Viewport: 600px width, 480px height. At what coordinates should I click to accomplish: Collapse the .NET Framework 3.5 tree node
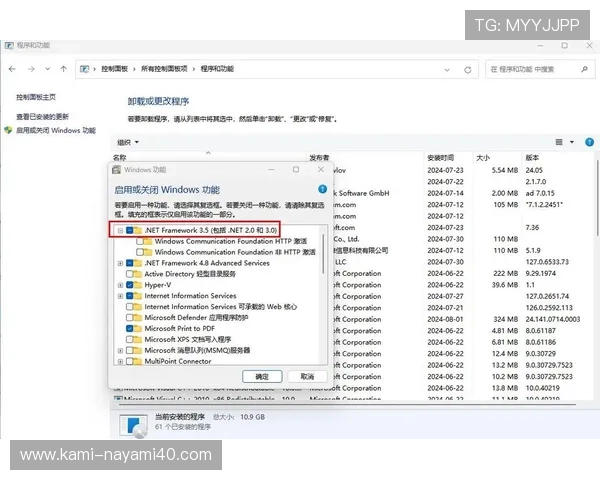[x=120, y=230]
